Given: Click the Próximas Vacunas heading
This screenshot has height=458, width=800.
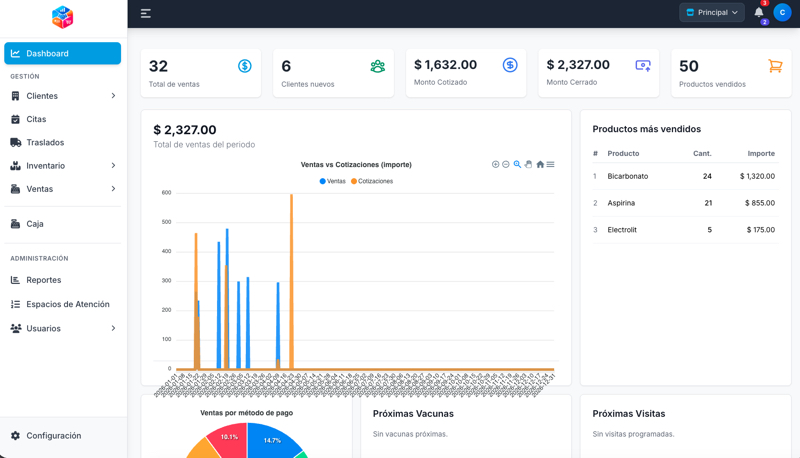Looking at the screenshot, I should coord(413,414).
